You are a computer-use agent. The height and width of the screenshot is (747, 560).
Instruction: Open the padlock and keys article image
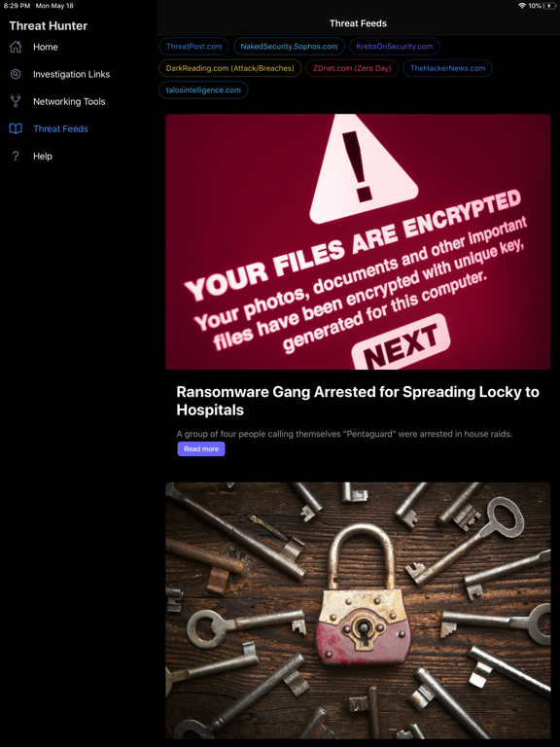(358, 610)
